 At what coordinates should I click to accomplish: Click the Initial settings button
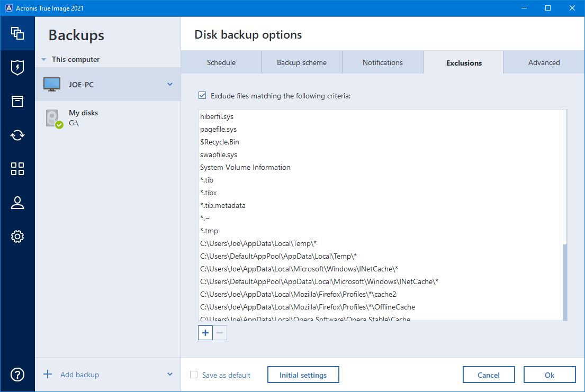coord(303,375)
